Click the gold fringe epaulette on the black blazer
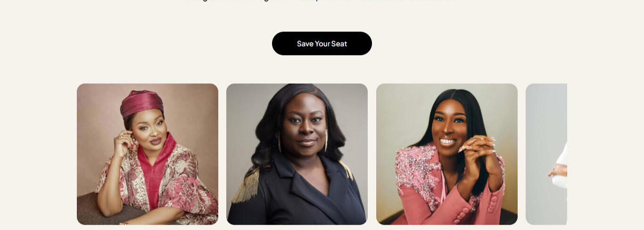 [x=246, y=186]
